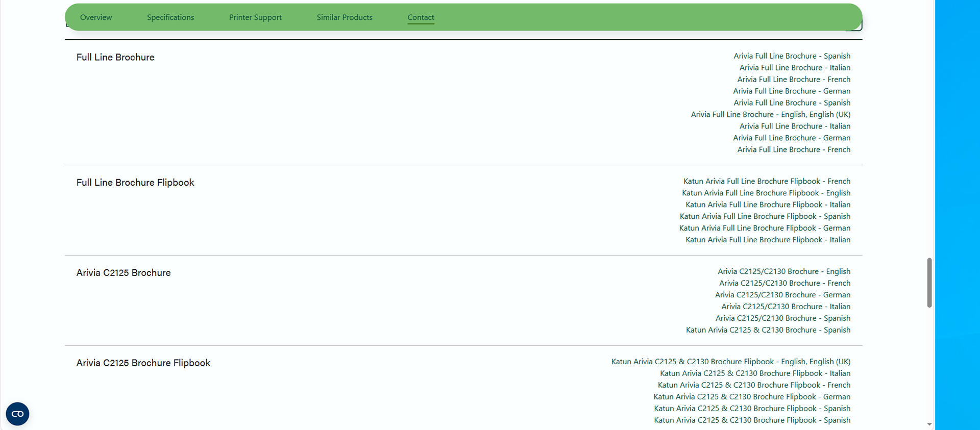
Task: Open the last Full Line Brochure Flipbook - Italian link
Action: tap(768, 240)
